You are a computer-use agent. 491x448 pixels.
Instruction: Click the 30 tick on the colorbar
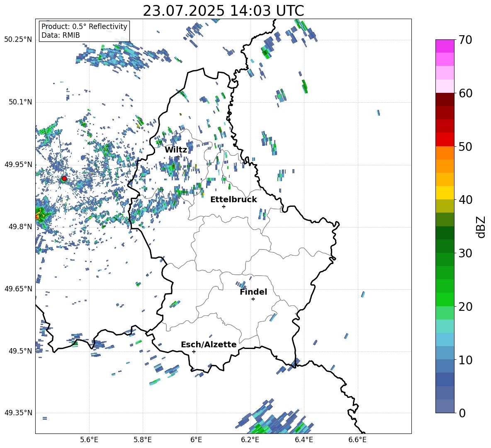coord(465,253)
